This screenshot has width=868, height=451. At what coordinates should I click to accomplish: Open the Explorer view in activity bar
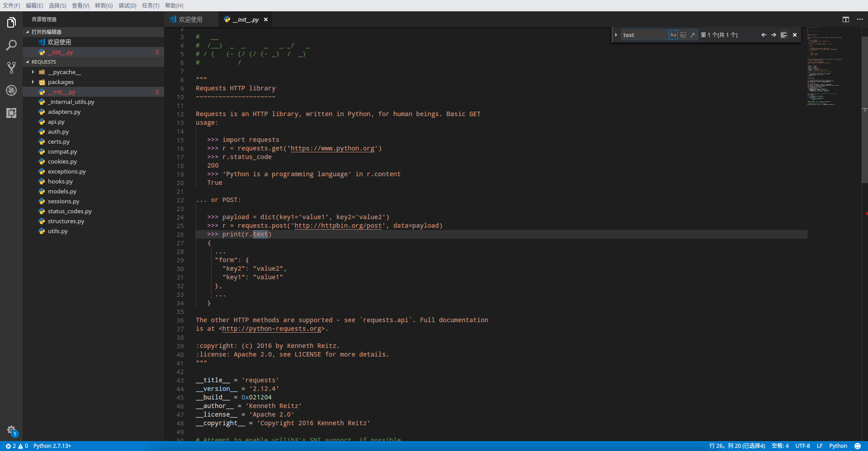pyautogui.click(x=11, y=22)
